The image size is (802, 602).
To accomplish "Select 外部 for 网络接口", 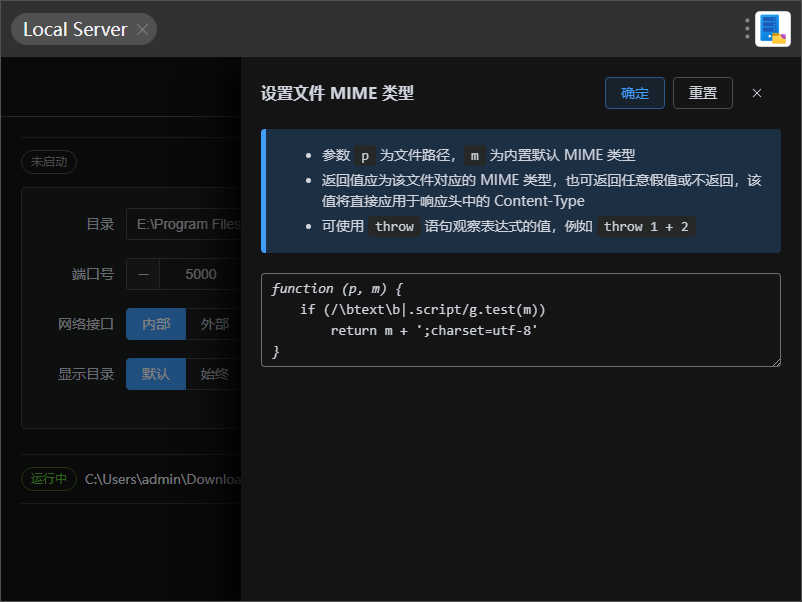I will (x=214, y=324).
